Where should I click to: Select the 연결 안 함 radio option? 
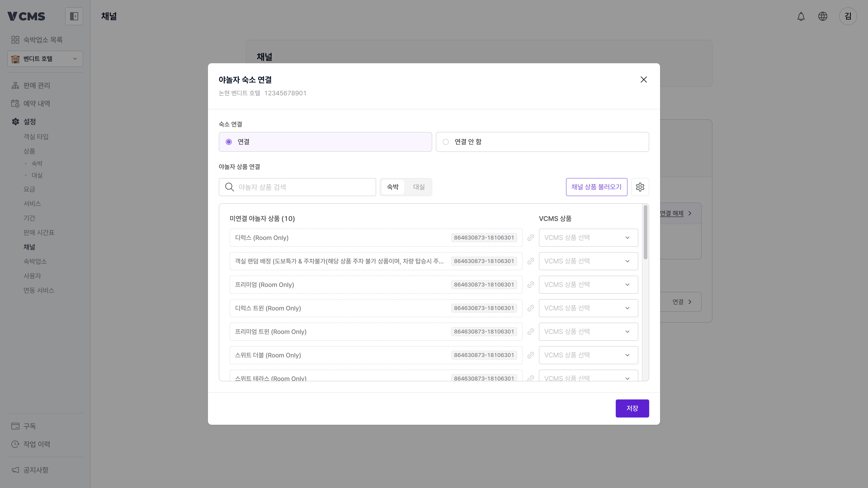pos(542,142)
